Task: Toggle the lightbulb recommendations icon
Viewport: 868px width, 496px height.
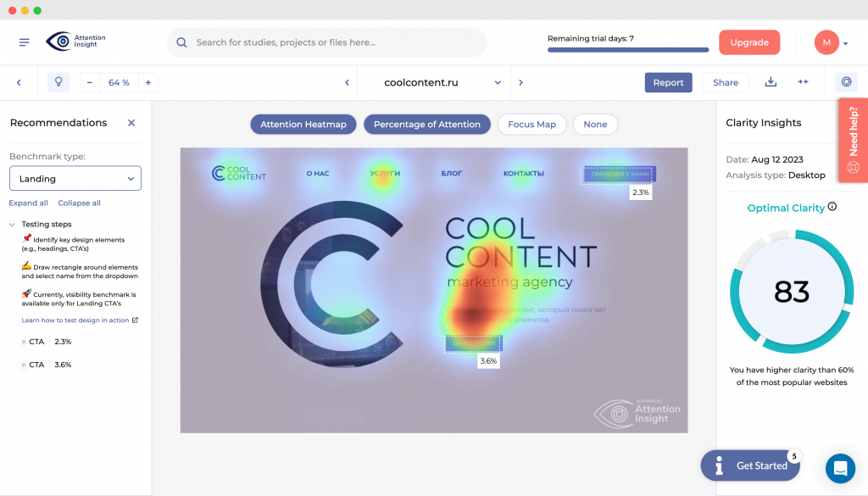Action: point(58,82)
